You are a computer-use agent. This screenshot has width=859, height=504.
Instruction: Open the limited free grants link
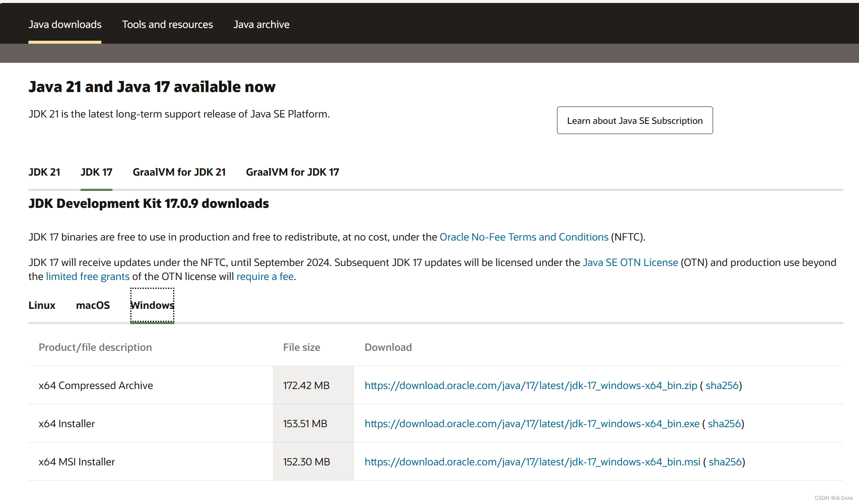point(88,277)
